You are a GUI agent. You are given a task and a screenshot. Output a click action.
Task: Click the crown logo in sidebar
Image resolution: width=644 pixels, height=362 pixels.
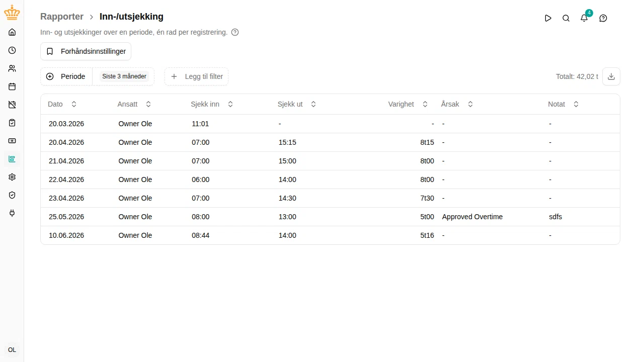12,13
